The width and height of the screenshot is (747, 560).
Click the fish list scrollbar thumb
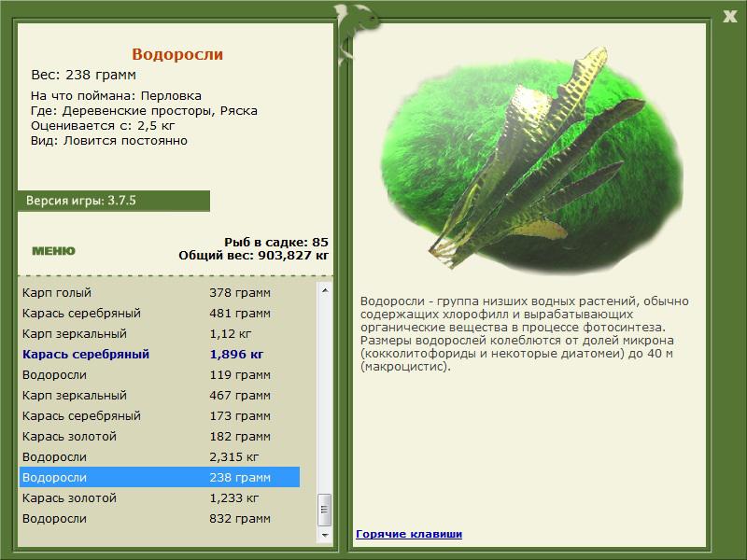coord(325,510)
